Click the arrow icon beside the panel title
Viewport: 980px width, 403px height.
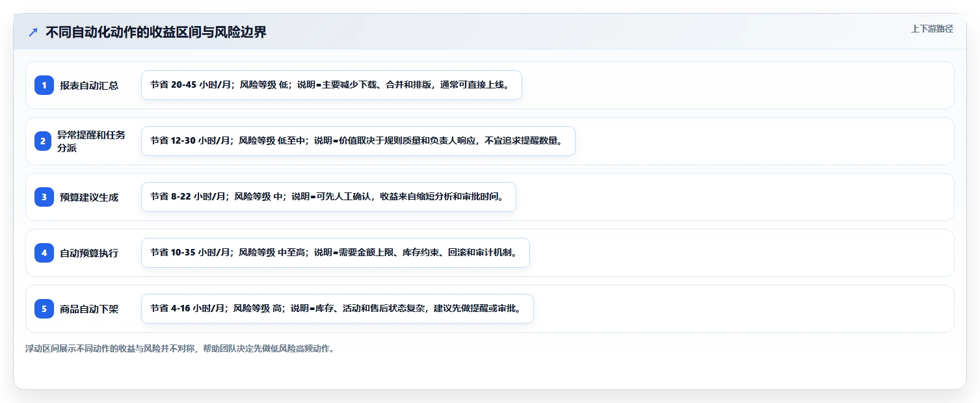pyautogui.click(x=33, y=32)
